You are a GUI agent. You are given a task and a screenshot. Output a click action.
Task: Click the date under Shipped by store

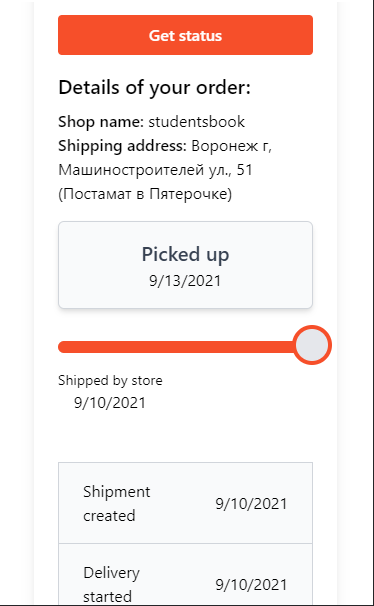click(x=110, y=403)
